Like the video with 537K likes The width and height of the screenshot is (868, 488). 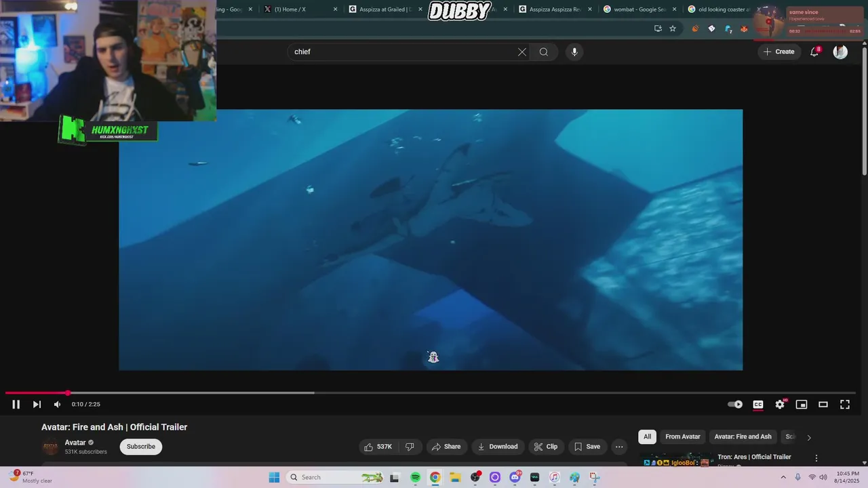pos(378,447)
